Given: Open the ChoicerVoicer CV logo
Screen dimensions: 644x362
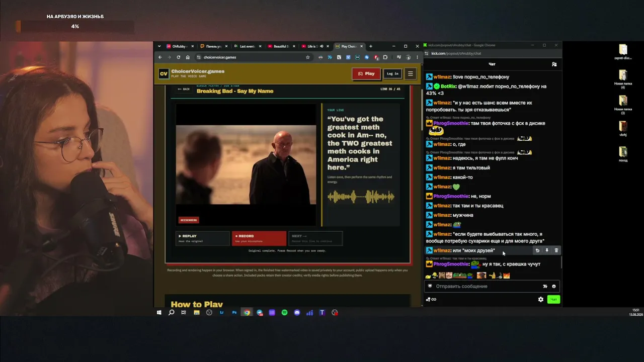Looking at the screenshot, I should pyautogui.click(x=164, y=74).
